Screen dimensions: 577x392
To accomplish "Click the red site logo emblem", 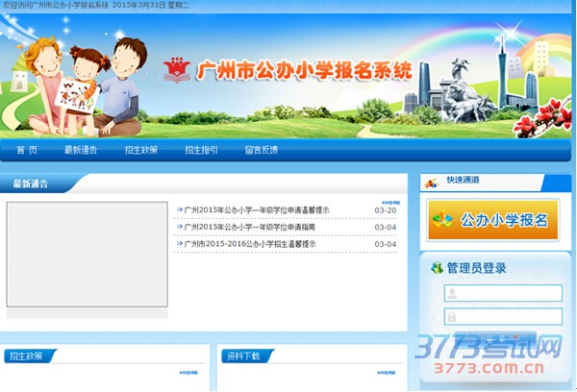I will click(x=177, y=69).
